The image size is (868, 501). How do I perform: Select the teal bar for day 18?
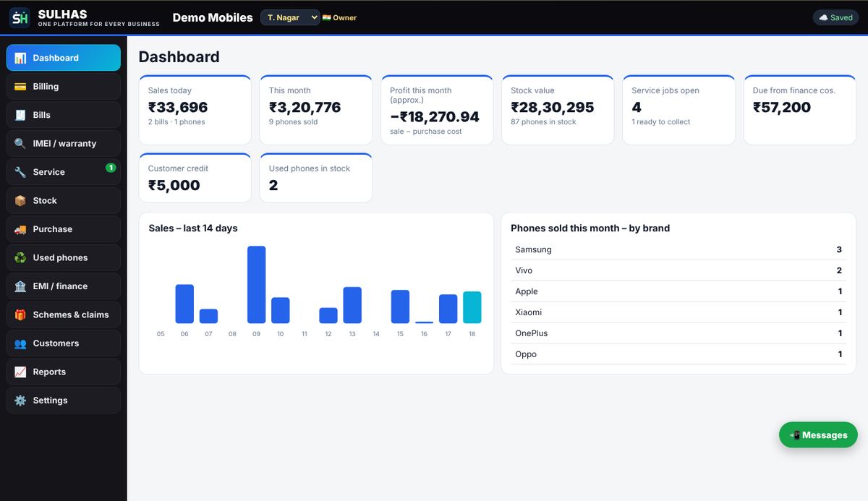472,307
